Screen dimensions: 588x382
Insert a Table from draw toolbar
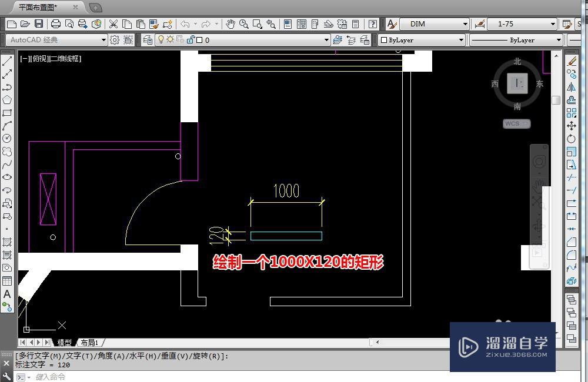coord(6,281)
